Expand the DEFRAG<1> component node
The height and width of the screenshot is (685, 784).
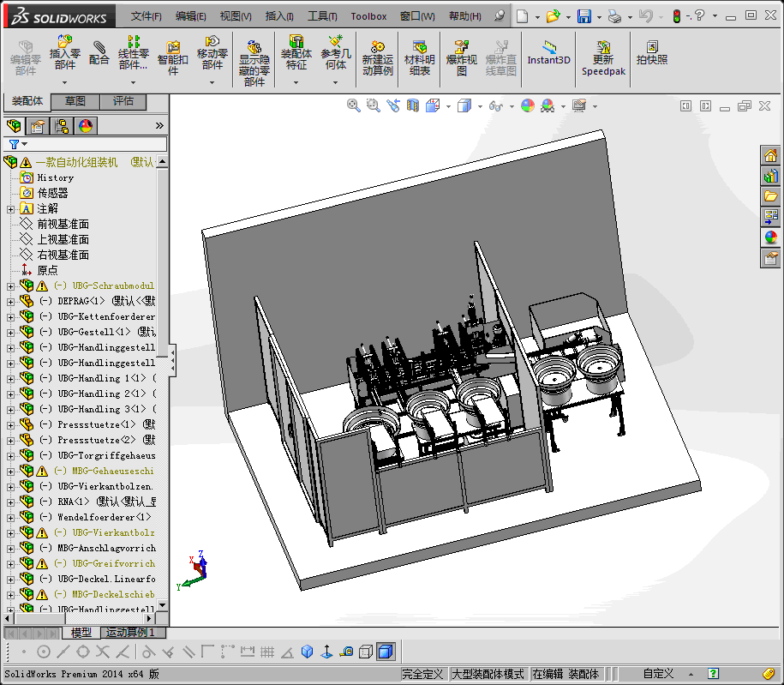tap(10, 301)
